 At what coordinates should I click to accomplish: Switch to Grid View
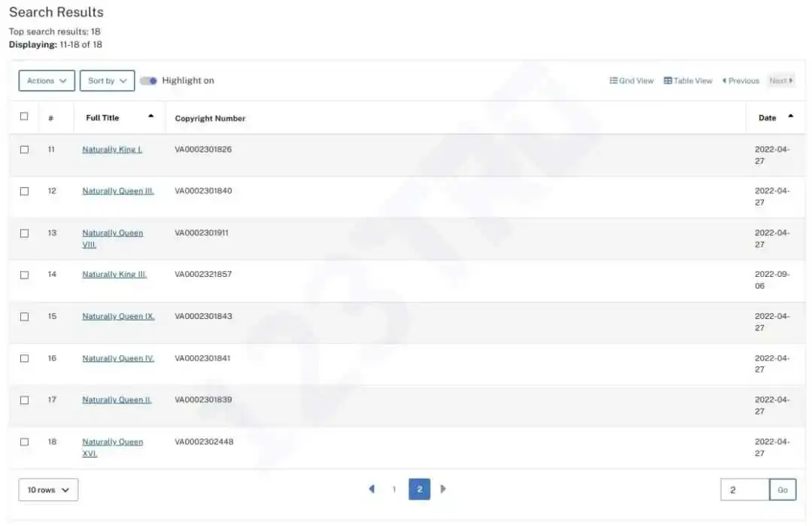tap(632, 81)
